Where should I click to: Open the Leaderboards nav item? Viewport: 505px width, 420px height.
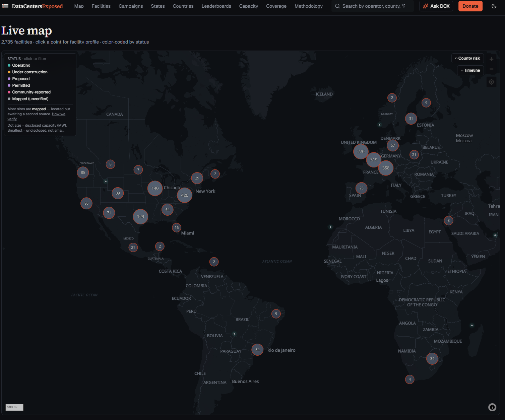point(216,6)
